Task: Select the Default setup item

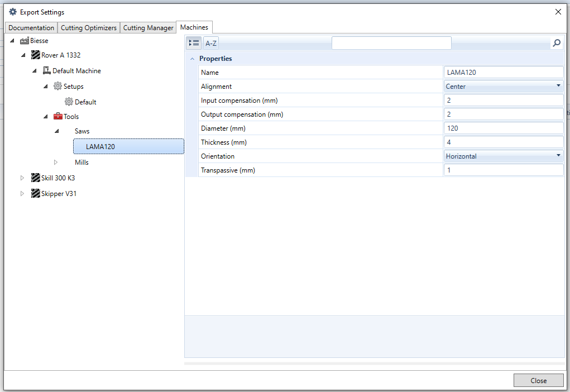Action: [85, 102]
